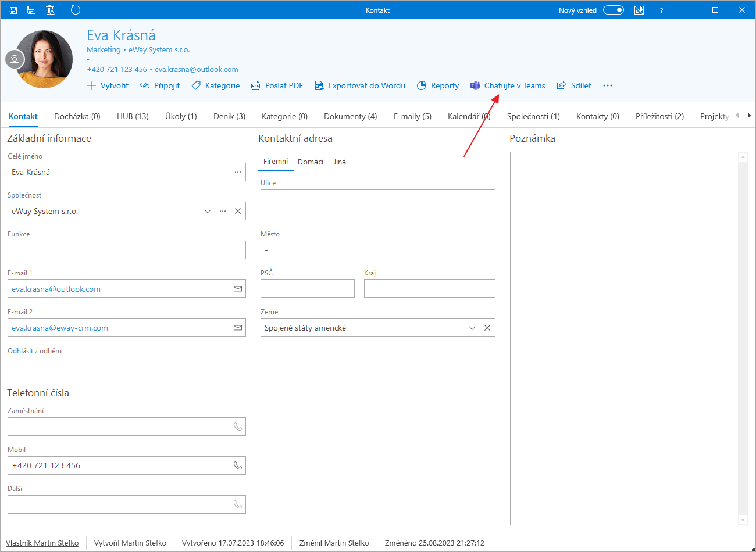Switch to HUB (13) tab
The height and width of the screenshot is (552, 756).
pos(133,116)
